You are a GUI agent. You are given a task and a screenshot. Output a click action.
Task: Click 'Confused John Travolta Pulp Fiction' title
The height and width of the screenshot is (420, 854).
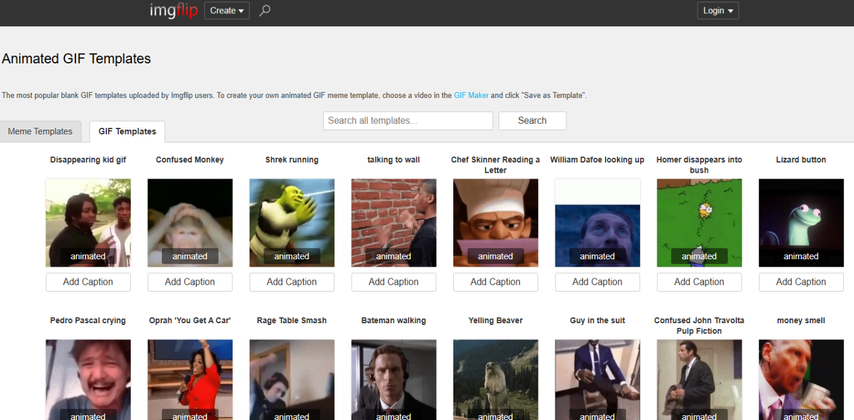[x=699, y=326]
